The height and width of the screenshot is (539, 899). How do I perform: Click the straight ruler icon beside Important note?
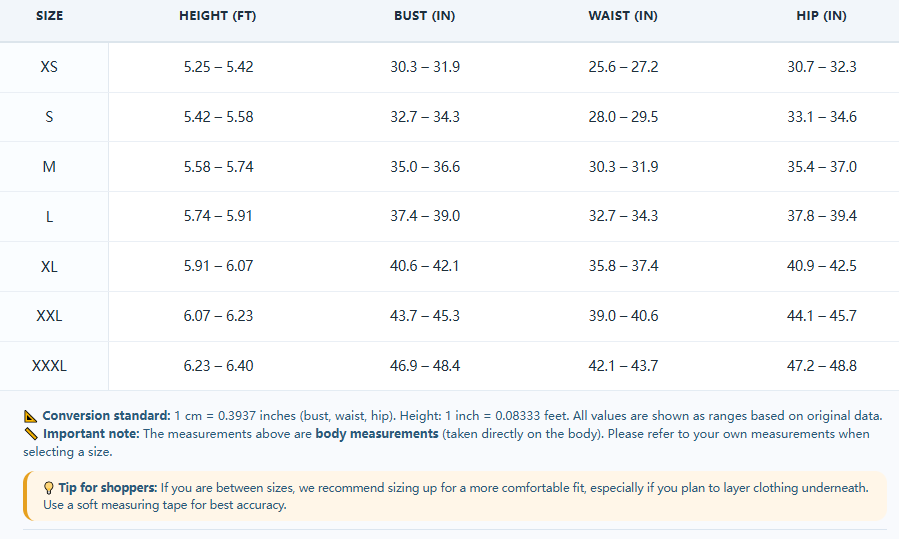31,434
